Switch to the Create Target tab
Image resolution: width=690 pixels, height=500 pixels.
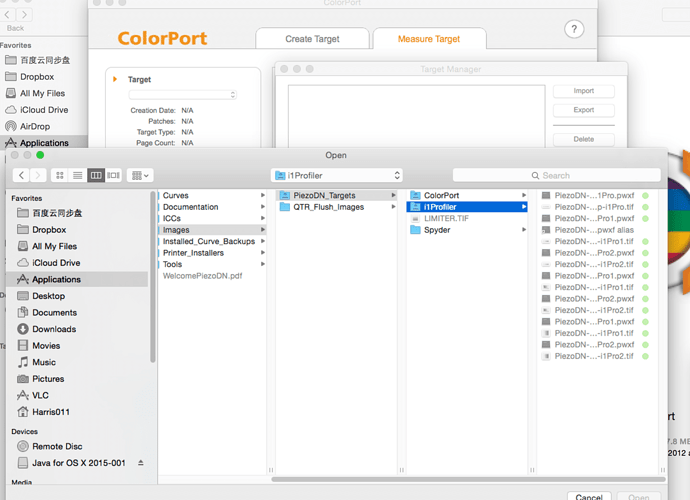tap(312, 39)
